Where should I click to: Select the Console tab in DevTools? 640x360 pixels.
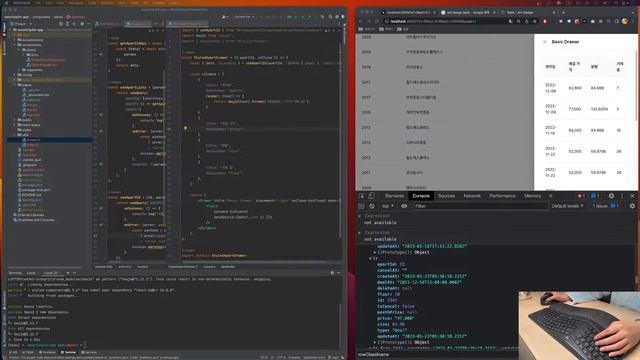point(421,196)
